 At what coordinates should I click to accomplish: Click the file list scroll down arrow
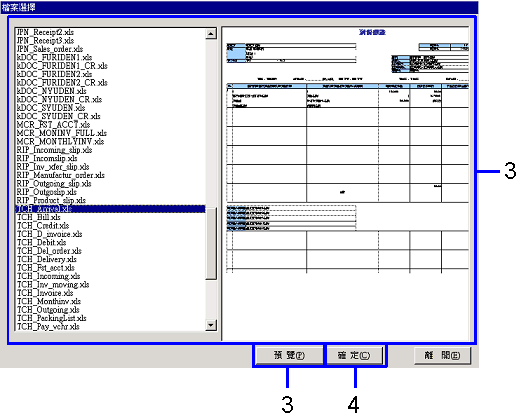tap(211, 325)
